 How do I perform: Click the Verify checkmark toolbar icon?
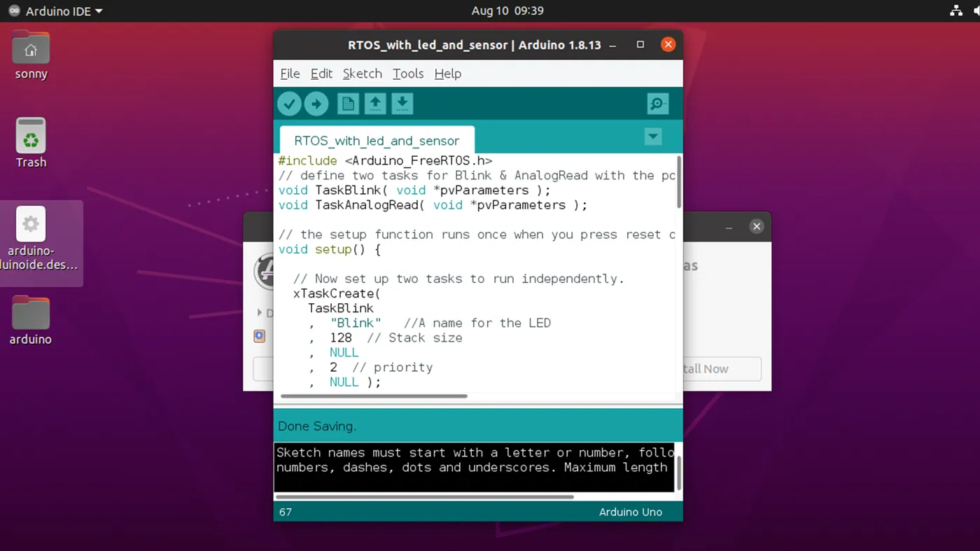[x=289, y=104]
